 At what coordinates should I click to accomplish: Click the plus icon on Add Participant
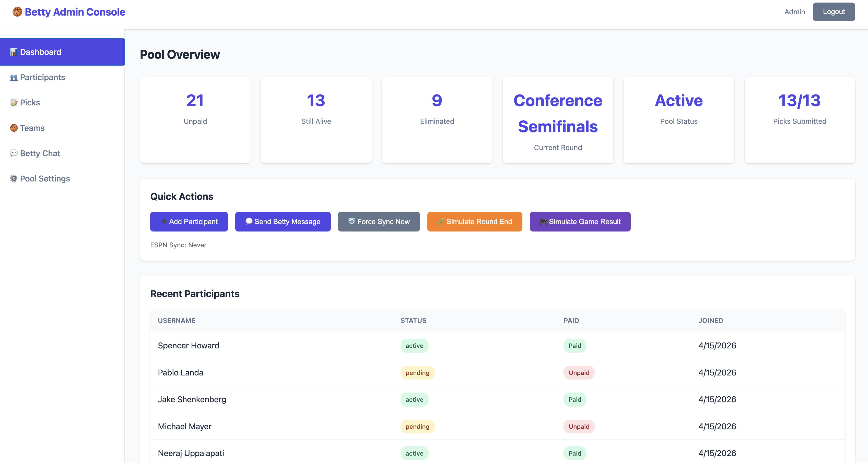pyautogui.click(x=164, y=221)
